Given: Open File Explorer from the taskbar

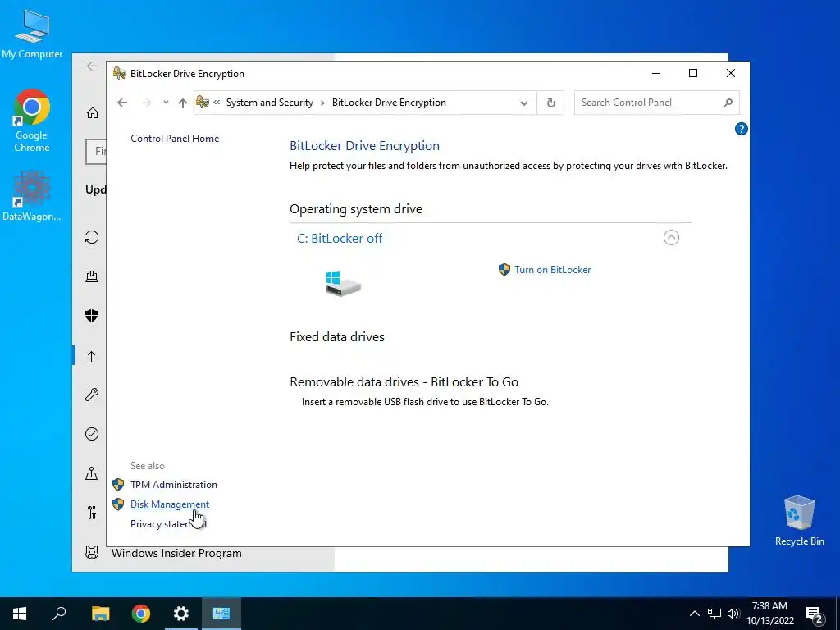Looking at the screenshot, I should 100,614.
